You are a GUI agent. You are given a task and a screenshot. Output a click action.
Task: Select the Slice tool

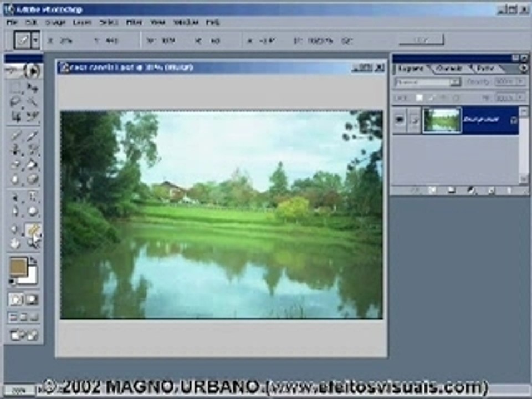32,116
